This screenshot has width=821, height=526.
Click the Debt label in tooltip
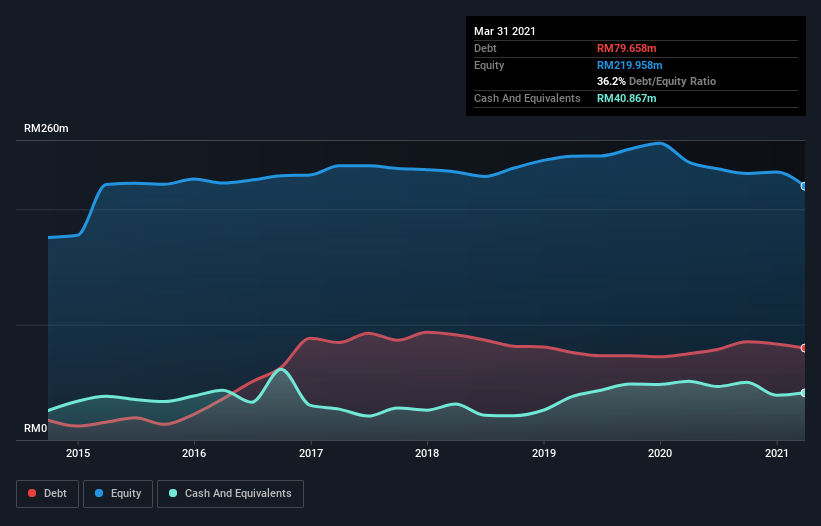[485, 48]
